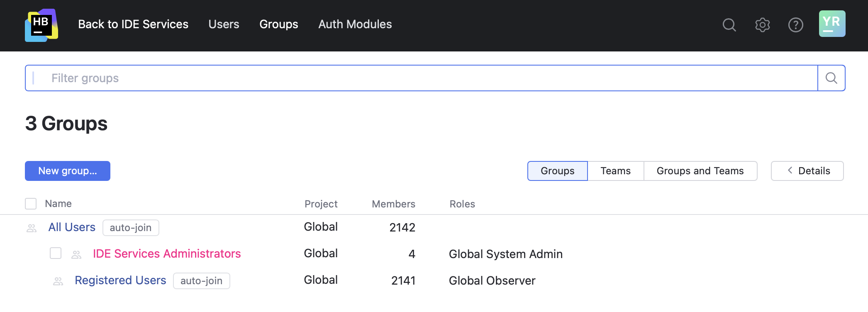Image resolution: width=868 pixels, height=312 pixels.
Task: Click the auto-join tag beside Registered Users
Action: tap(201, 281)
